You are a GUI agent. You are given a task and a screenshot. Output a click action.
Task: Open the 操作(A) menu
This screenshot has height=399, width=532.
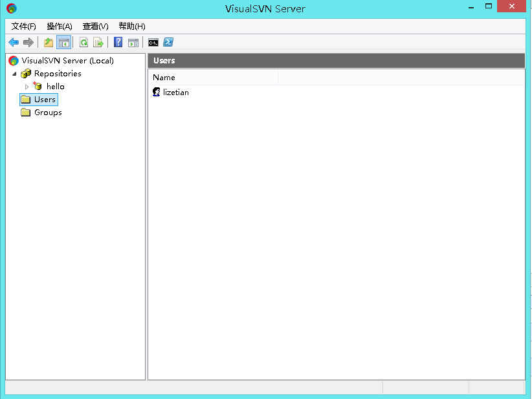pyautogui.click(x=60, y=26)
